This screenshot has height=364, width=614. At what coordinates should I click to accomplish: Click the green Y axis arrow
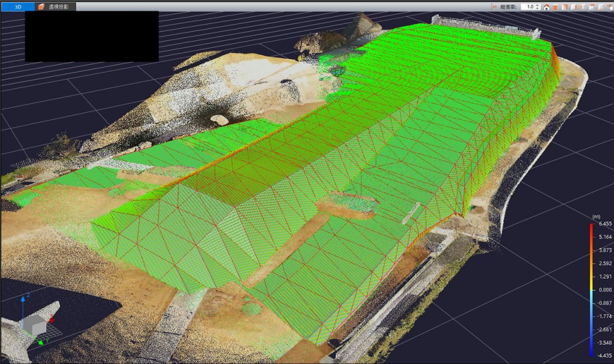point(40,342)
